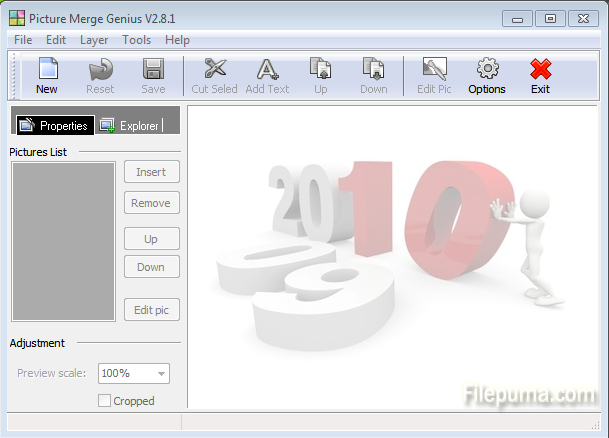Expand the Preview scale dropdown

pos(160,373)
